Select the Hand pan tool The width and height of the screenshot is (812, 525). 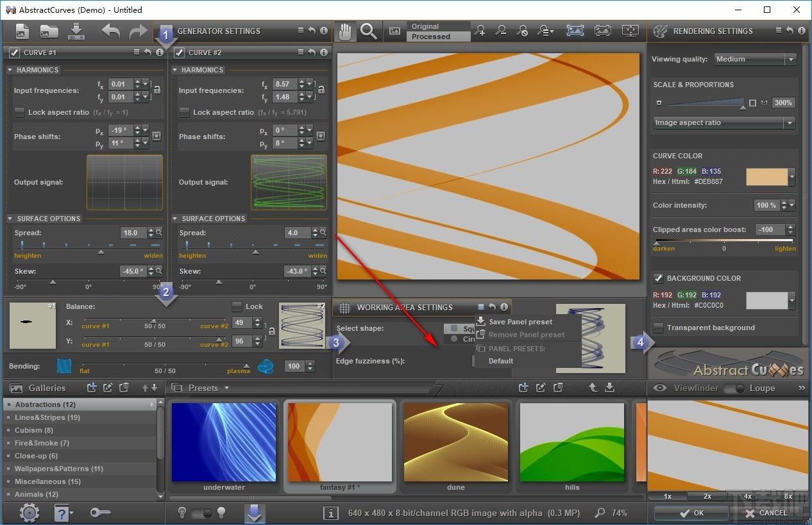tap(346, 31)
